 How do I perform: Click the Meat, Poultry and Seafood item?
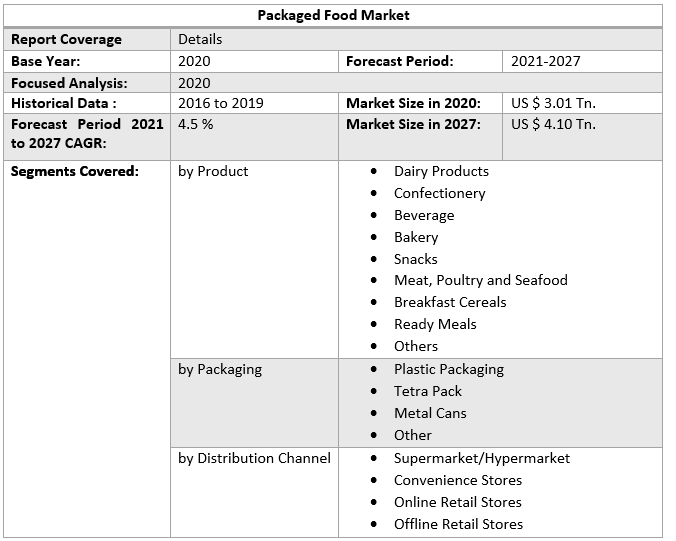(480, 280)
